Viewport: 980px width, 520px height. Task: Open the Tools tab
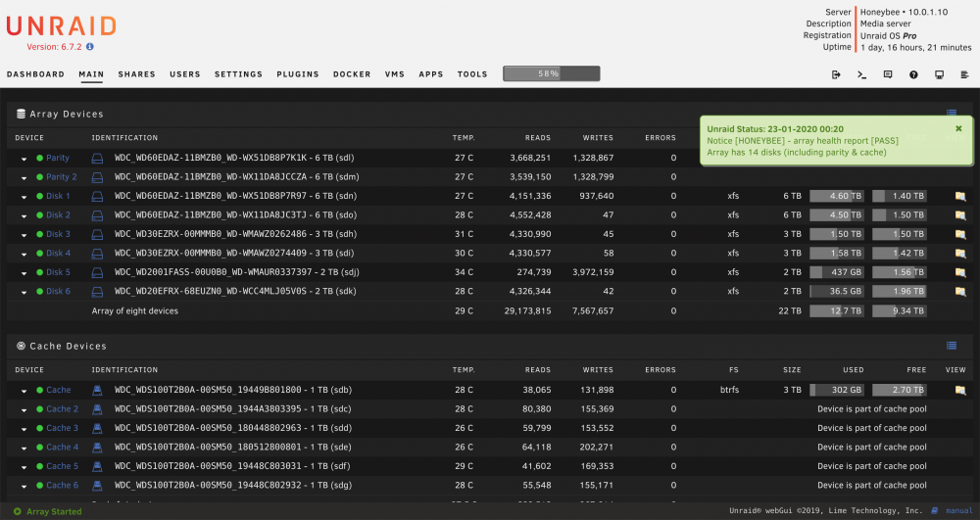point(472,74)
